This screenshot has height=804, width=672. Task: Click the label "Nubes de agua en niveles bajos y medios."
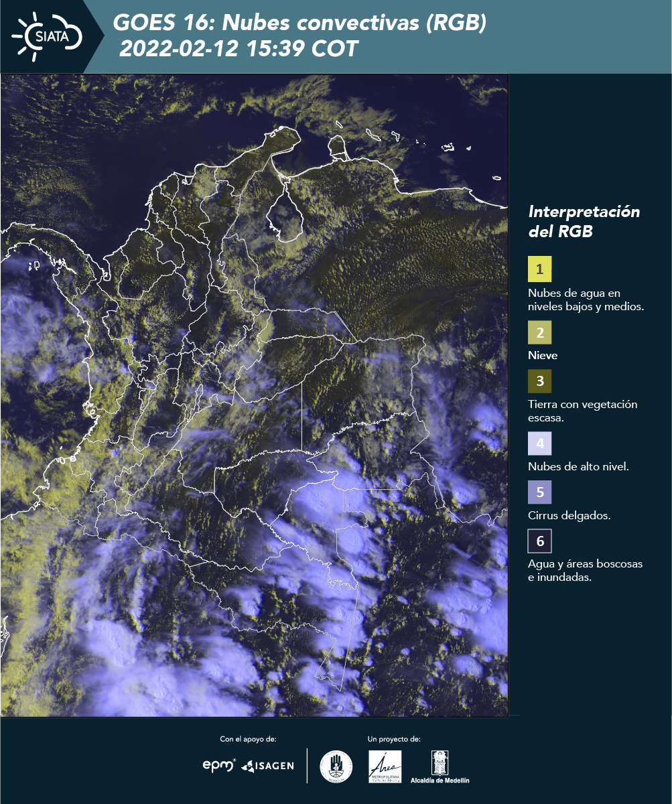(586, 300)
